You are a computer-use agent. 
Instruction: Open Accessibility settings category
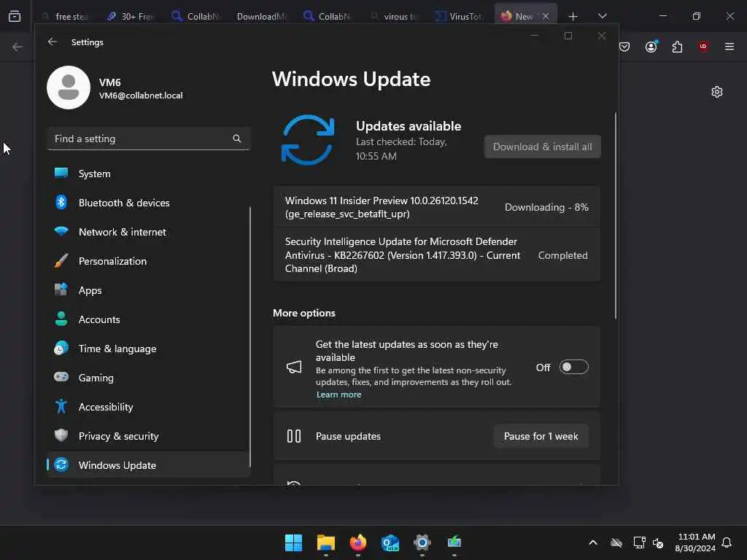(149, 407)
